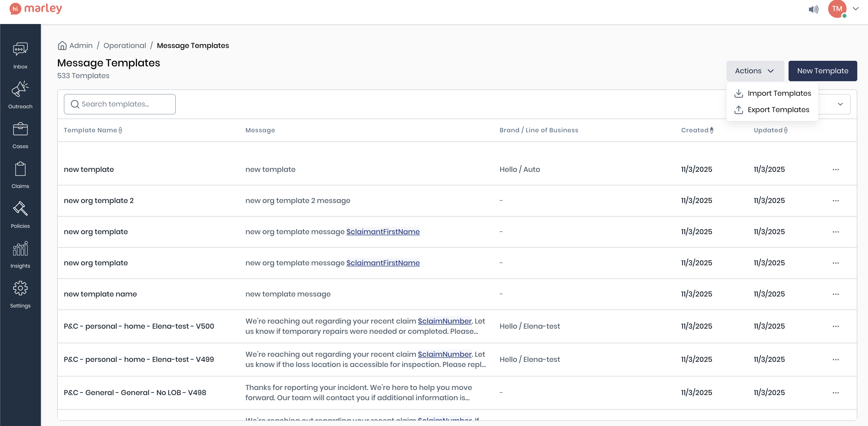Screen dimensions: 868x426
Task: Open the Inbox sidebar icon
Action: [20, 49]
